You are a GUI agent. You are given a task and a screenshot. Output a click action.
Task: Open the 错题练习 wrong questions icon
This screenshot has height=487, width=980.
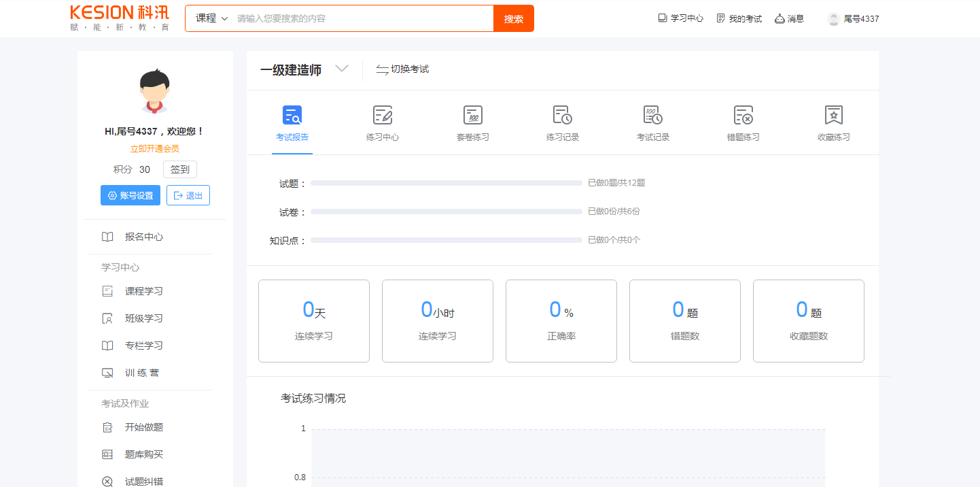tap(743, 116)
